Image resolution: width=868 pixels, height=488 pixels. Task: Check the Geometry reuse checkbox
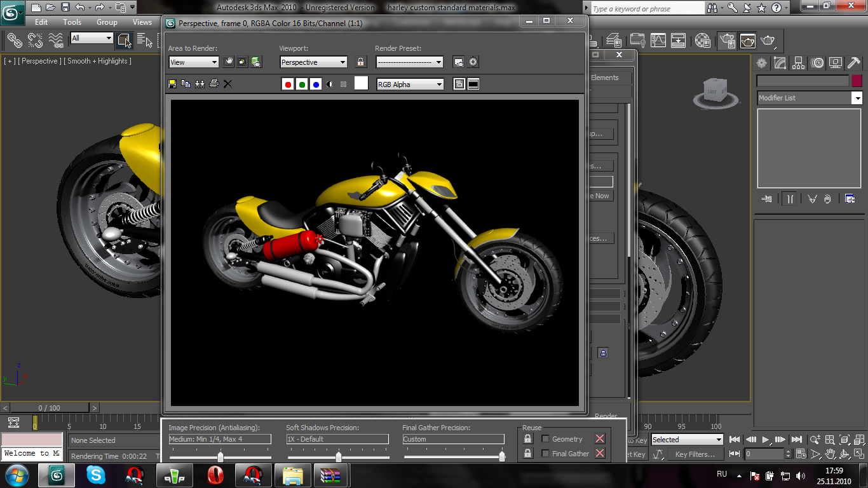[x=545, y=439]
